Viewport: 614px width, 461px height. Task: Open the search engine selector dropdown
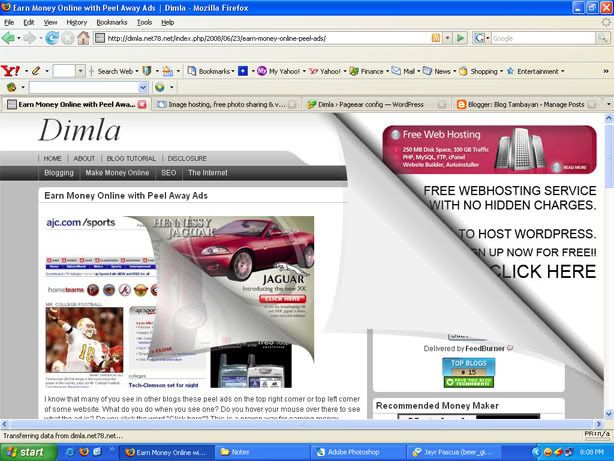tap(488, 38)
